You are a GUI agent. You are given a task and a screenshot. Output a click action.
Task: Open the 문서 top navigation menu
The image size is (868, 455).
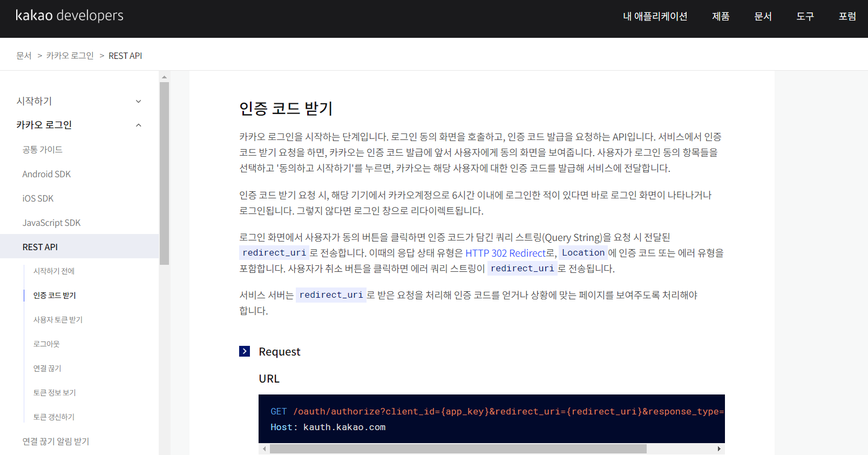[x=763, y=16]
